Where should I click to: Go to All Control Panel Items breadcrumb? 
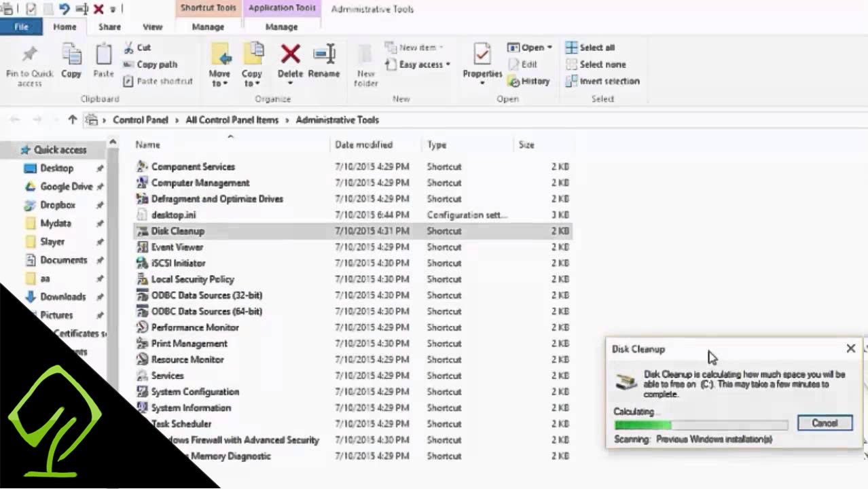tap(232, 120)
